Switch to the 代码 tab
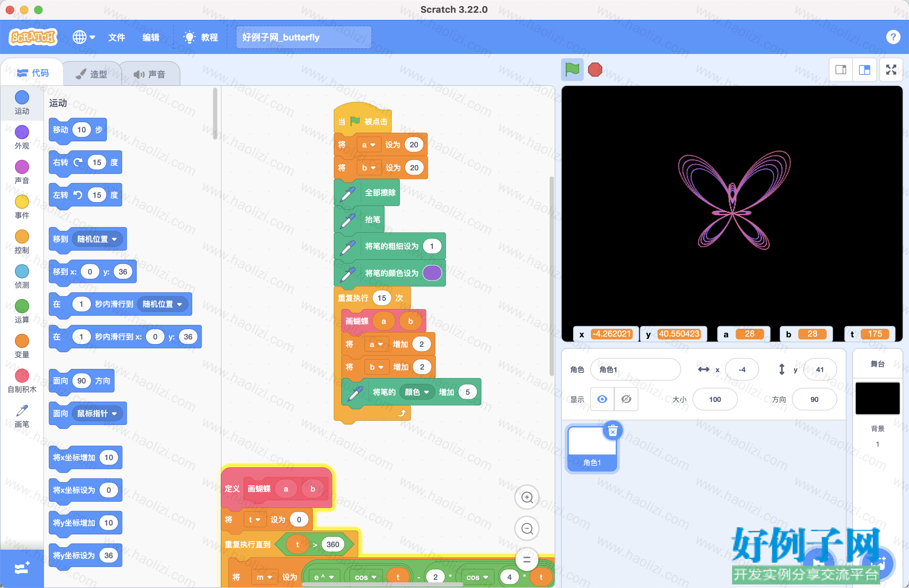Viewport: 909px width, 588px height. [33, 72]
